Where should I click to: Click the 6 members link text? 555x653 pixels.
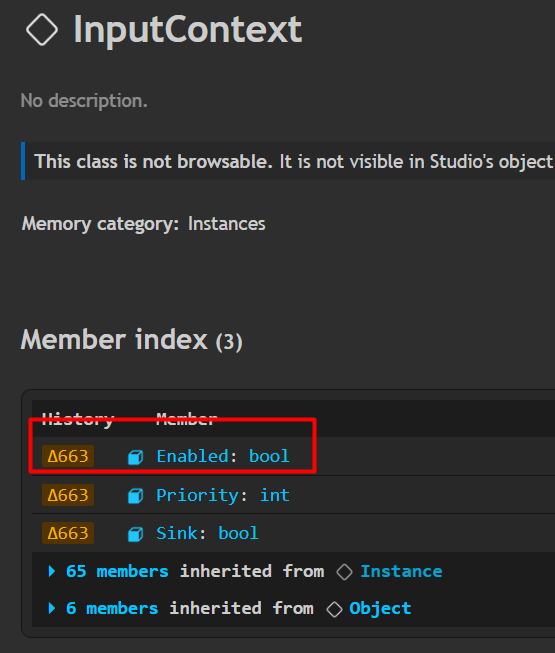[x=112, y=608]
